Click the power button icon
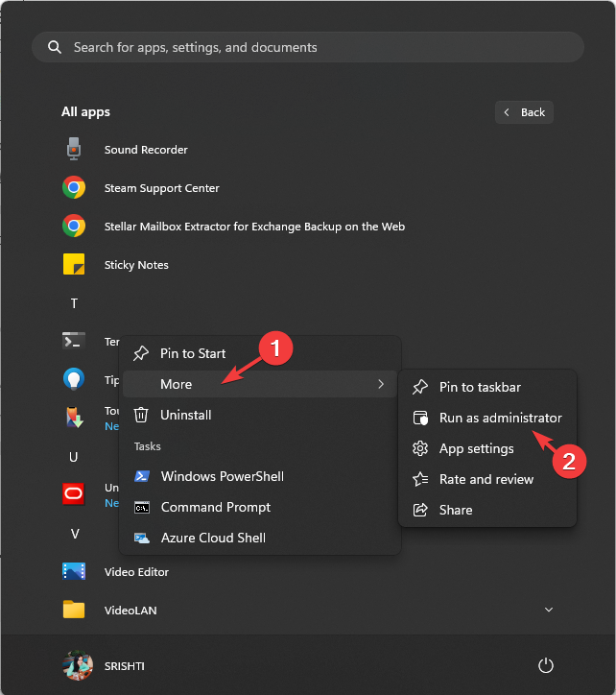 (x=546, y=665)
